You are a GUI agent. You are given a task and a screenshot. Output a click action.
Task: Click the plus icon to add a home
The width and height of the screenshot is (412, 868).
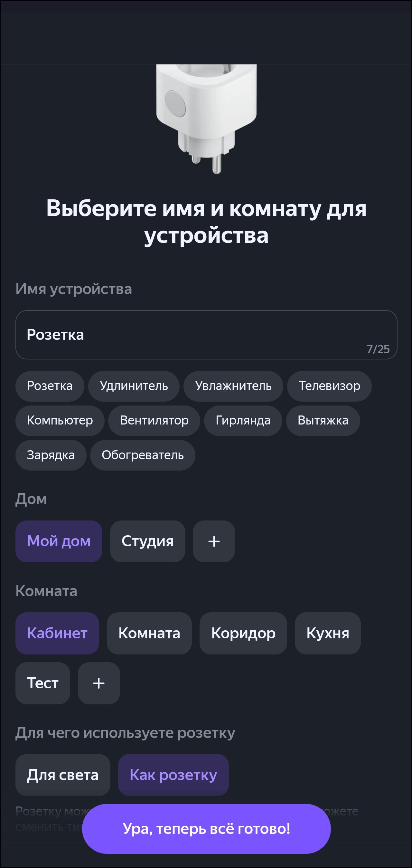coord(214,541)
